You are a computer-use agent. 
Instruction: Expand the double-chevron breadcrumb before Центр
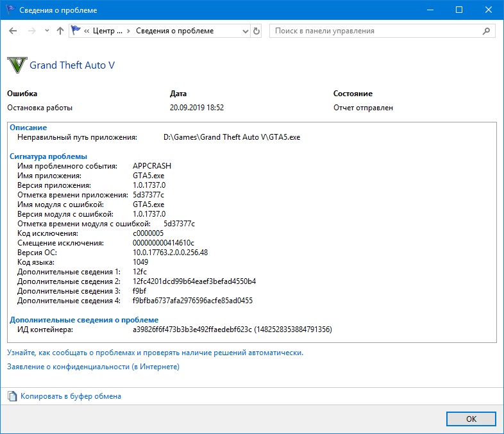(x=87, y=31)
